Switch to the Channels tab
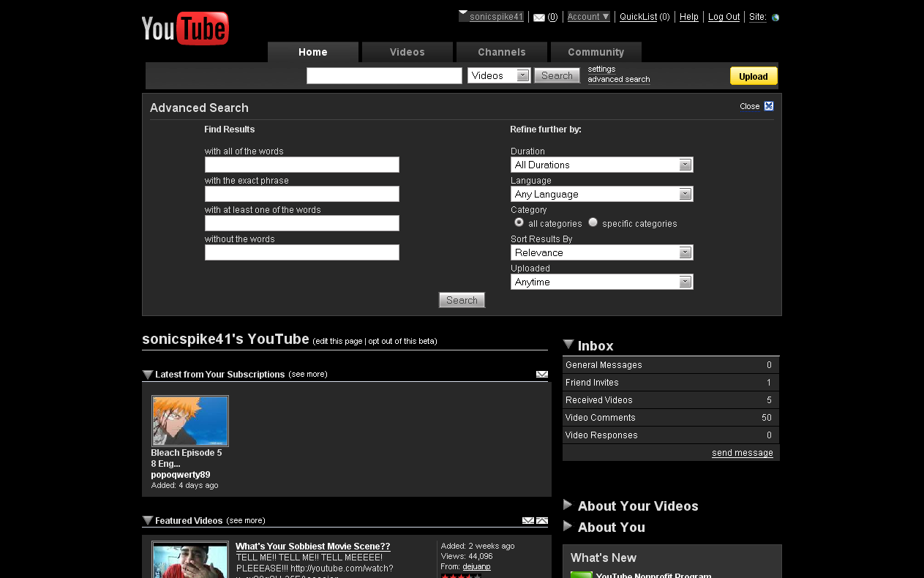This screenshot has height=578, width=924. [x=502, y=52]
